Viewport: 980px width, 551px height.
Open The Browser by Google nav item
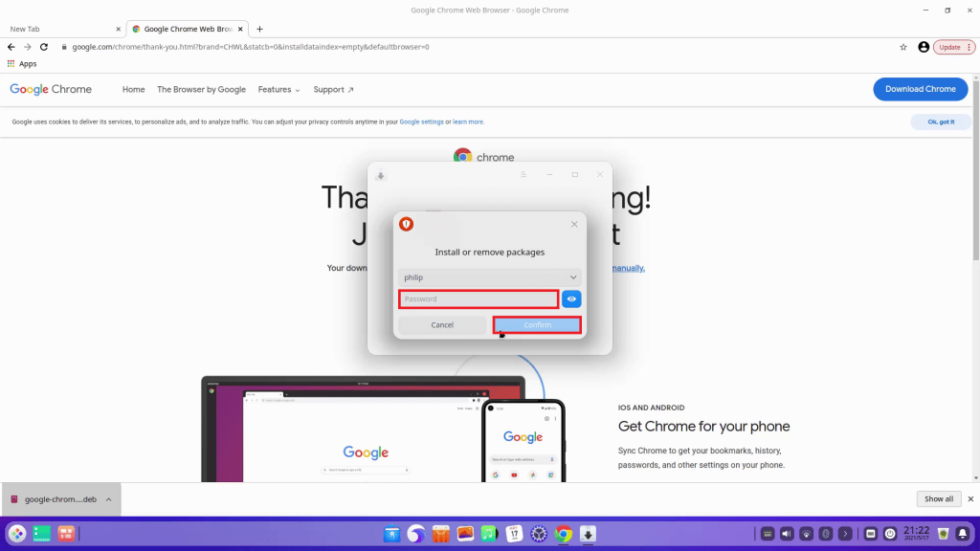click(x=201, y=89)
